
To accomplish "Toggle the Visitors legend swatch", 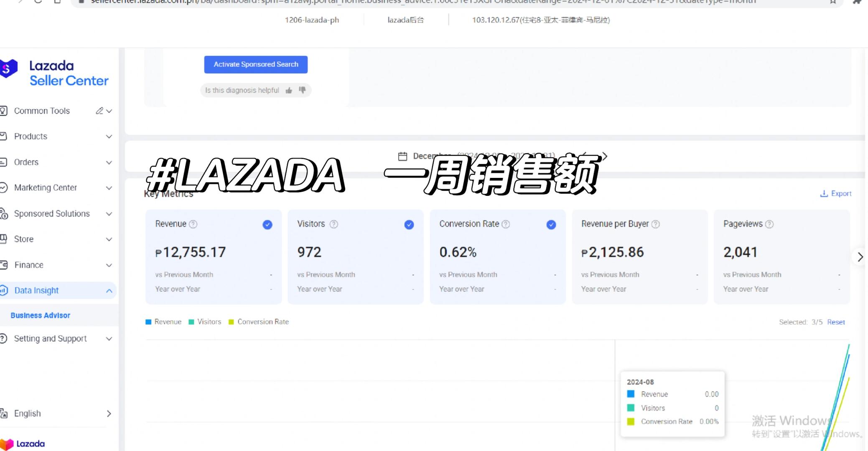I will tap(191, 322).
